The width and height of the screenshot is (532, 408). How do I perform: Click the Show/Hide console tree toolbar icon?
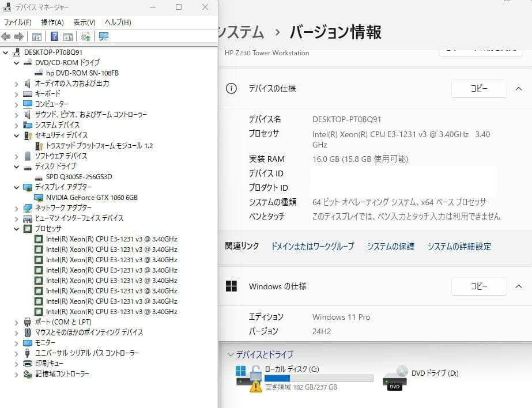point(36,36)
